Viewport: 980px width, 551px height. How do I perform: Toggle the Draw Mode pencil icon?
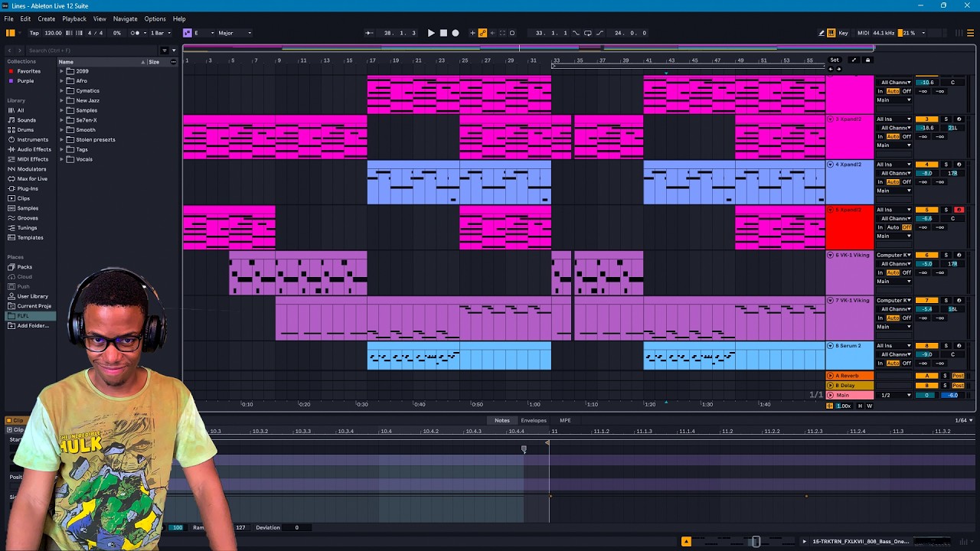tap(822, 33)
